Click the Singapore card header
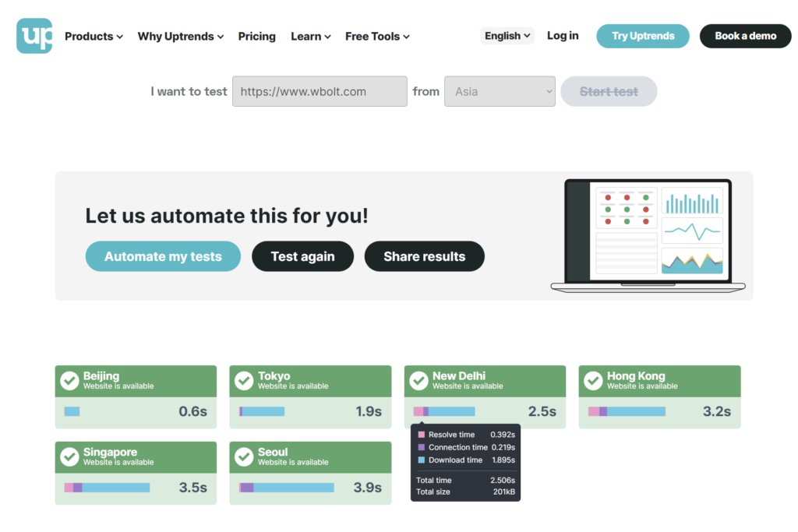This screenshot has height=532, width=798. [x=136, y=457]
